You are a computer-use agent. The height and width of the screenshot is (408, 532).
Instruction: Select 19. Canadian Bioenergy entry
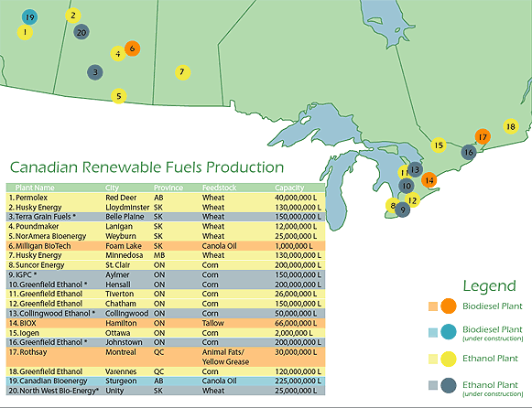coord(48,381)
